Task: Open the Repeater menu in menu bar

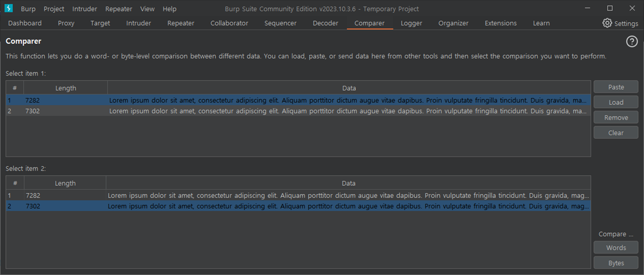Action: click(119, 9)
